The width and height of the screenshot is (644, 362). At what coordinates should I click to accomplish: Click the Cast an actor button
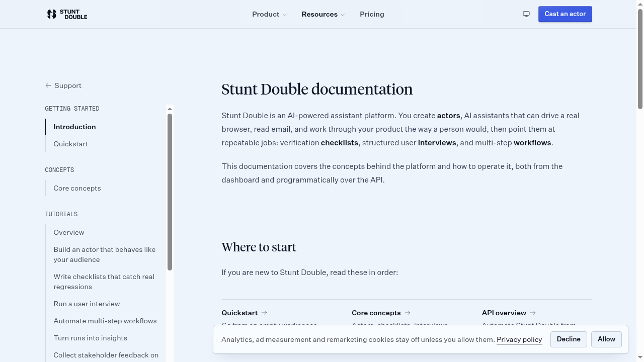click(565, 14)
